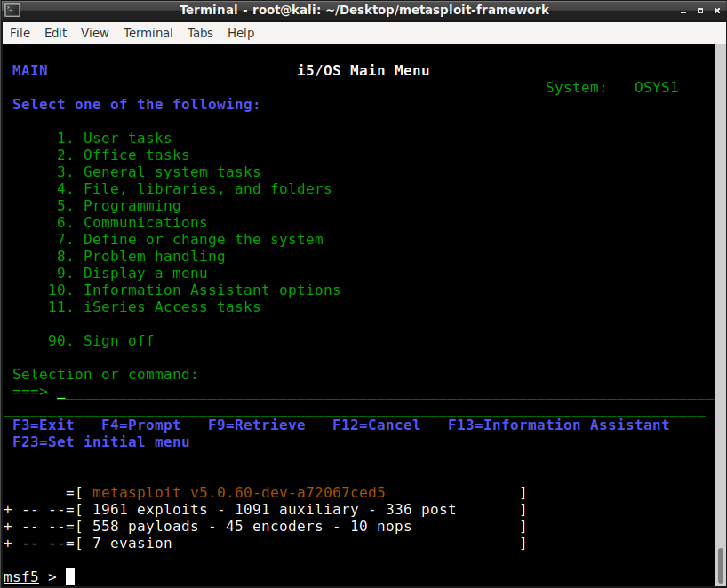
Task: Click option 7. Define or change the system
Action: pos(190,240)
